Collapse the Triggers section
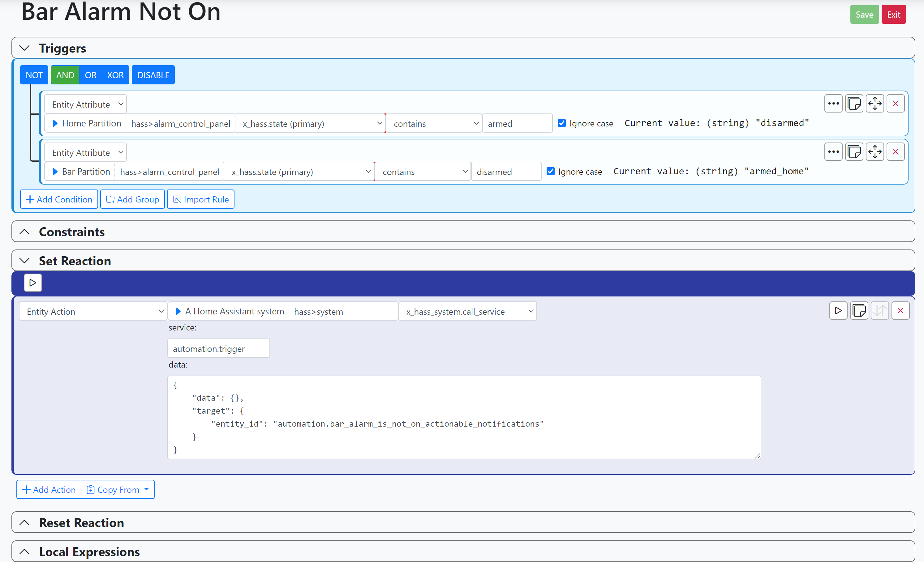 [x=24, y=48]
